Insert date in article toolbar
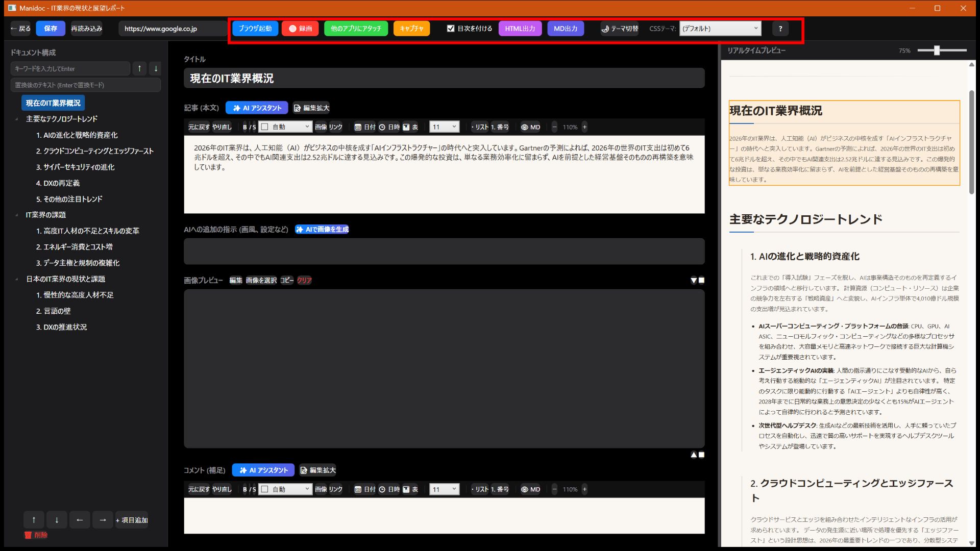 pyautogui.click(x=365, y=127)
